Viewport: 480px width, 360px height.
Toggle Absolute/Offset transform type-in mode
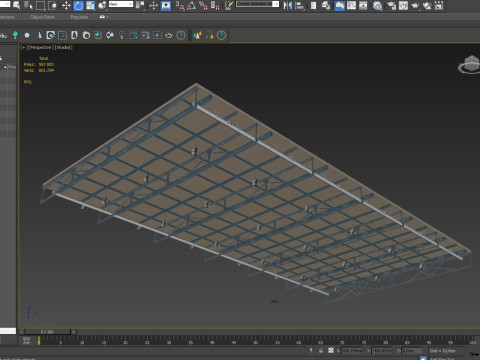331,351
